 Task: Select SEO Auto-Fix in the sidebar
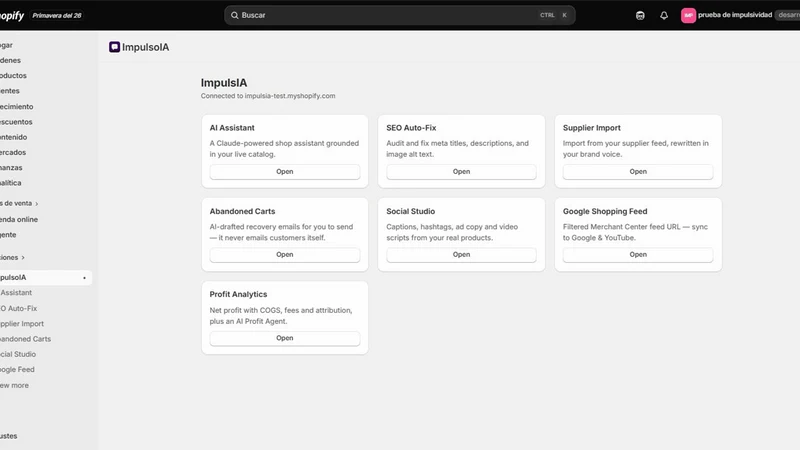click(x=19, y=308)
